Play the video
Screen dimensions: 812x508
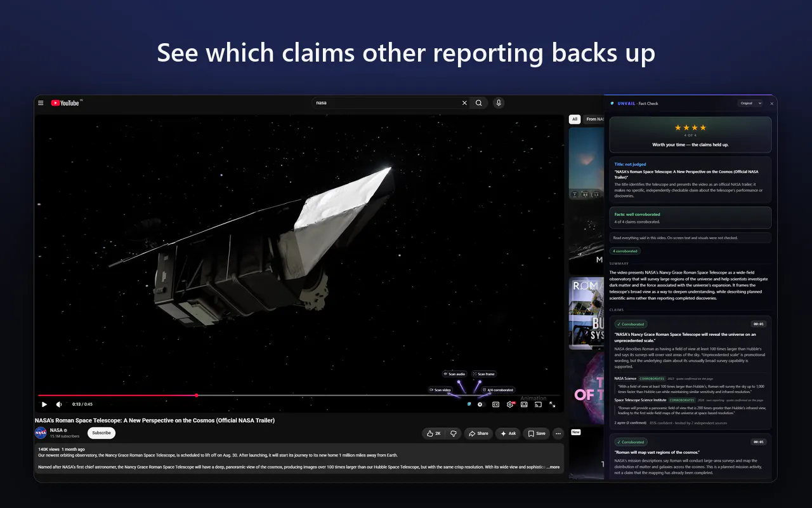[44, 404]
